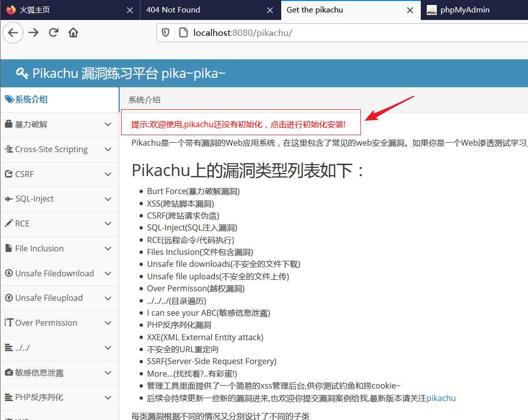Switch to the 火狐主页 tab
Viewport: 528px width, 420px height.
coord(70,10)
